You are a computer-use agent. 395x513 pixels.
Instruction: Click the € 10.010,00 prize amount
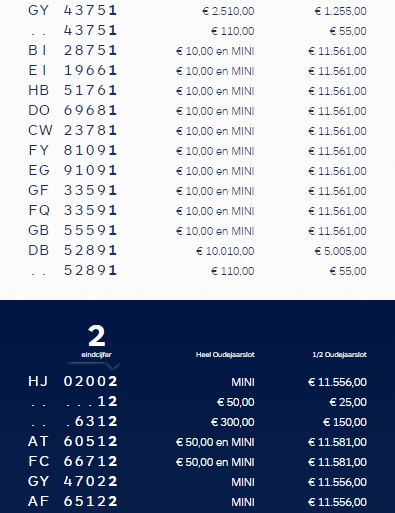point(225,251)
